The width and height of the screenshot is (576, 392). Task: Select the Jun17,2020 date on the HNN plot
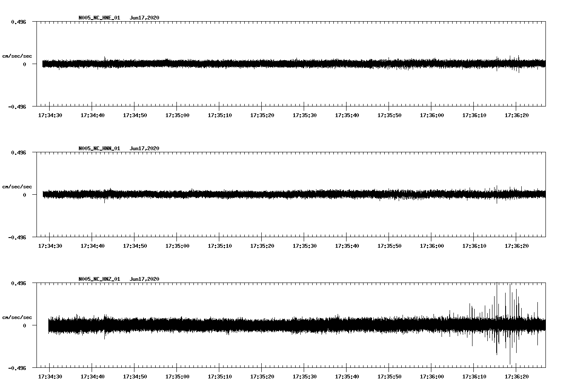(x=145, y=148)
